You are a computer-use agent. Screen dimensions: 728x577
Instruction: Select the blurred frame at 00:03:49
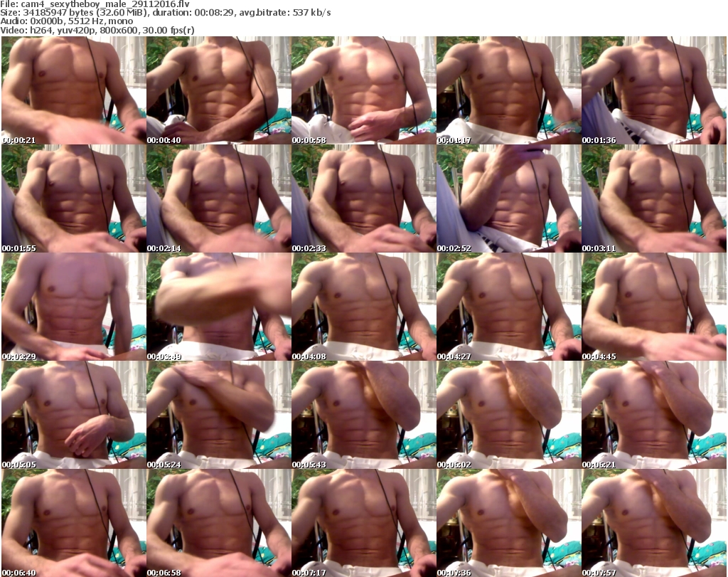tap(219, 307)
